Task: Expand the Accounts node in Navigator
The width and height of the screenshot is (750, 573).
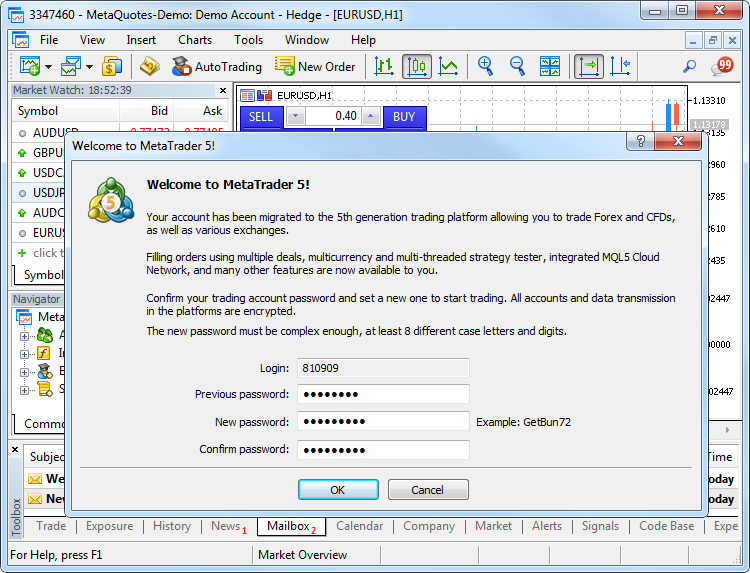Action: click(25, 335)
